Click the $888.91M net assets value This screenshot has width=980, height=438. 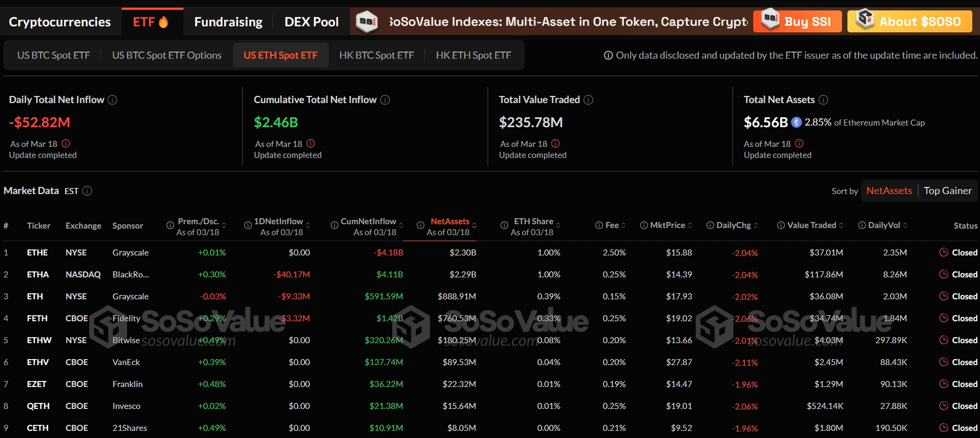pos(456,296)
